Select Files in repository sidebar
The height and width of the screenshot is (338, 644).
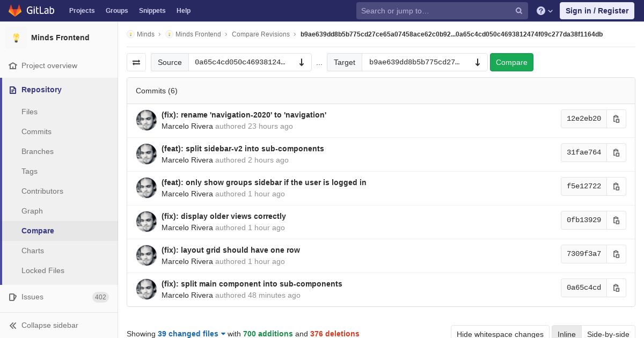click(x=30, y=112)
